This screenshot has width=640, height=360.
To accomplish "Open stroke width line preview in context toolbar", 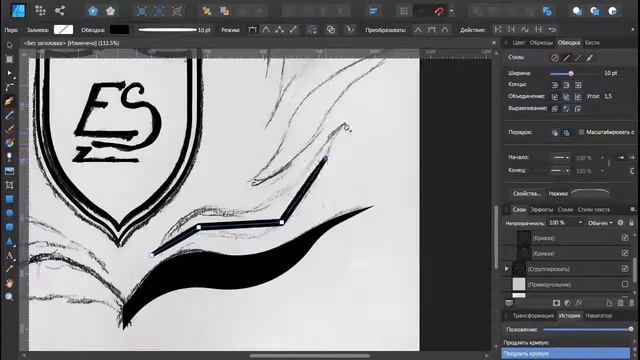I will [167, 29].
